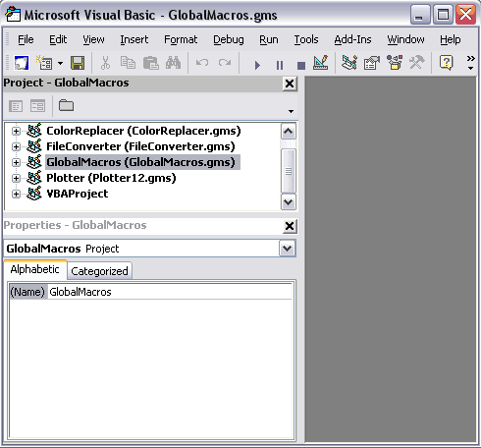Click the Plotter project icon

(x=34, y=178)
